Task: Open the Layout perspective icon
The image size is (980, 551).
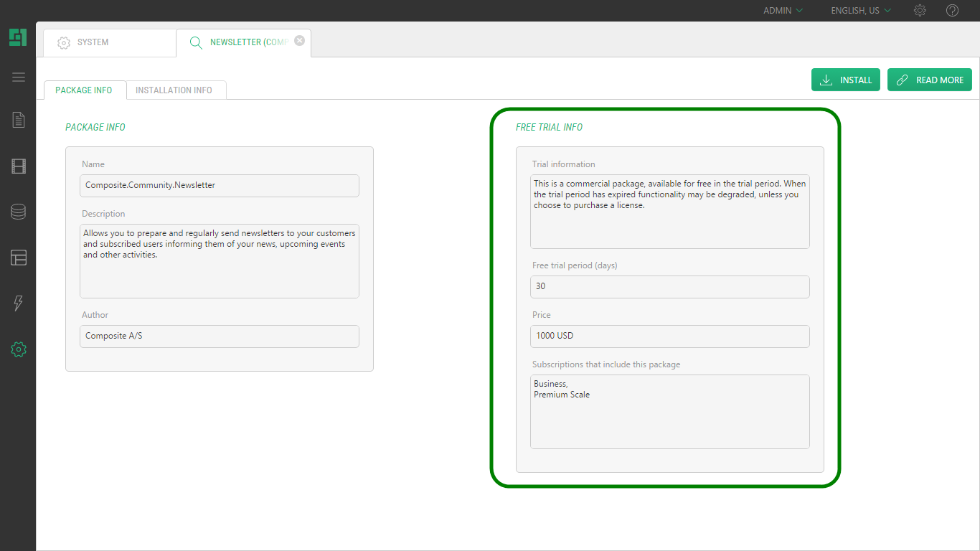Action: [x=19, y=258]
